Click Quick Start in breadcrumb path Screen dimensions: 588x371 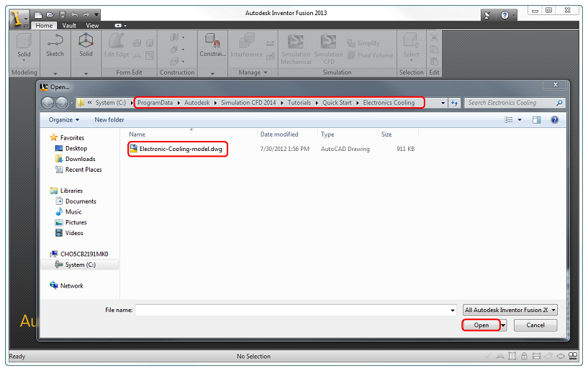337,103
